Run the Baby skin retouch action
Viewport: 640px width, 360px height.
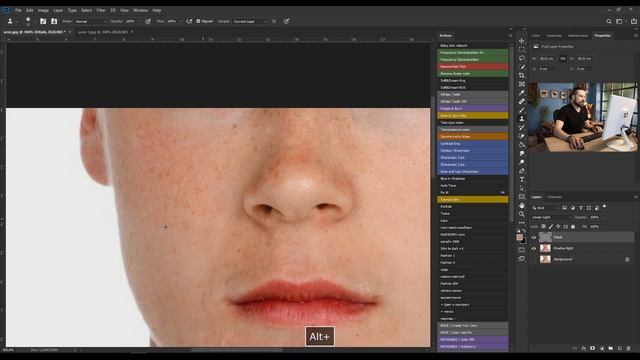[473, 46]
